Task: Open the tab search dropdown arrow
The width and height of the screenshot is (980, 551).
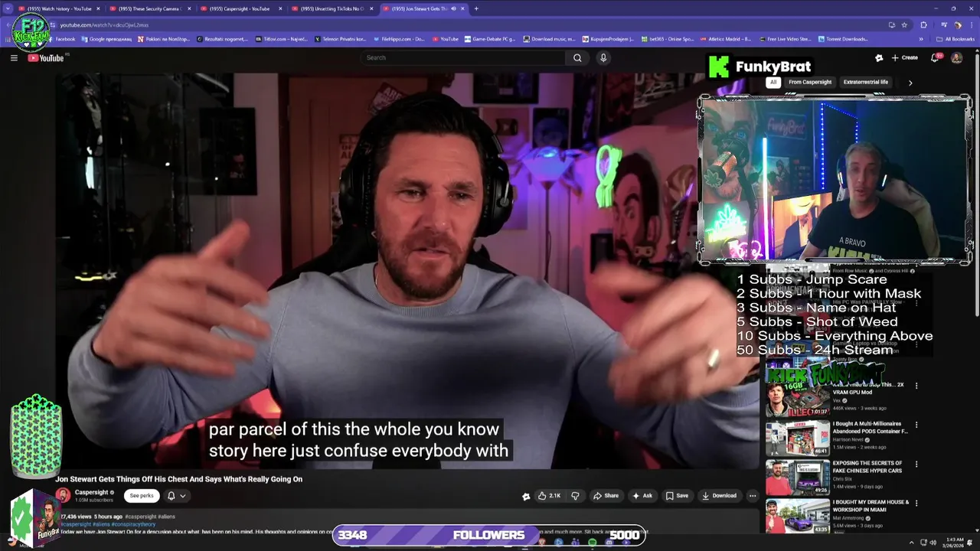Action: point(8,8)
